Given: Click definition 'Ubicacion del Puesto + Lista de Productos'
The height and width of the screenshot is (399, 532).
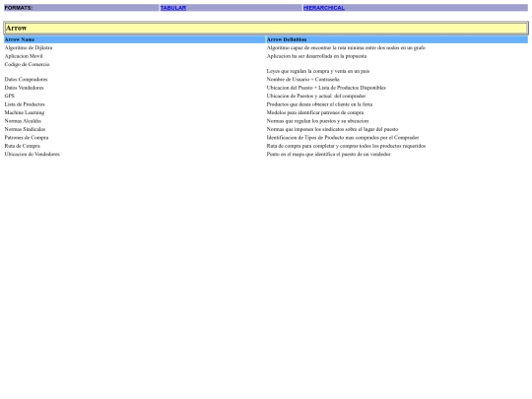Looking at the screenshot, I should pos(326,88).
